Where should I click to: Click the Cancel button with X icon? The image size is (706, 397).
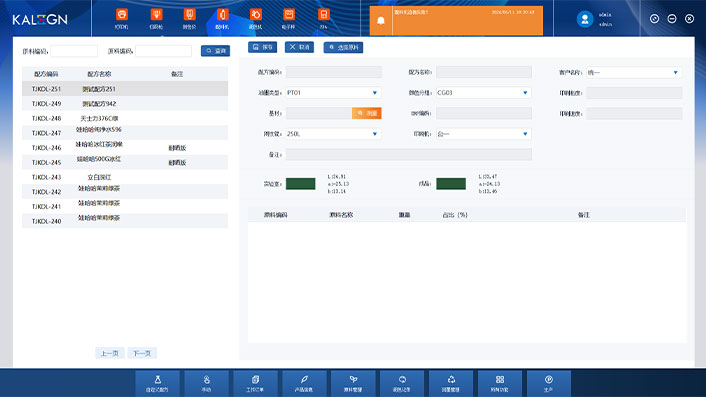pyautogui.click(x=299, y=47)
